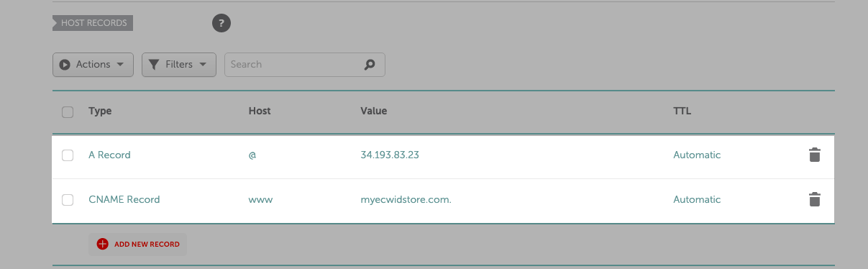Click the IP value 34.193.83.23
Viewport: 868px width, 269px height.
389,155
